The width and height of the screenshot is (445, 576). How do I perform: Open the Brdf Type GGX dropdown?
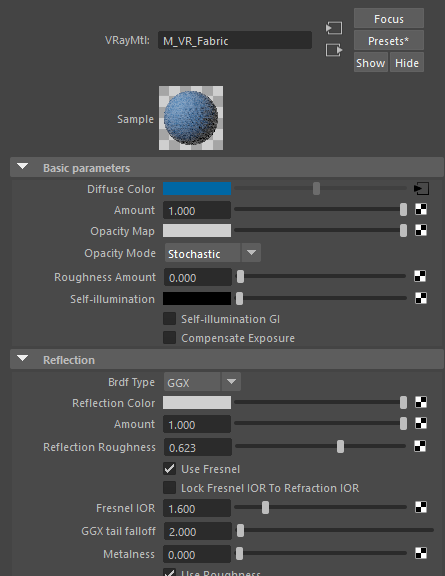tap(202, 382)
